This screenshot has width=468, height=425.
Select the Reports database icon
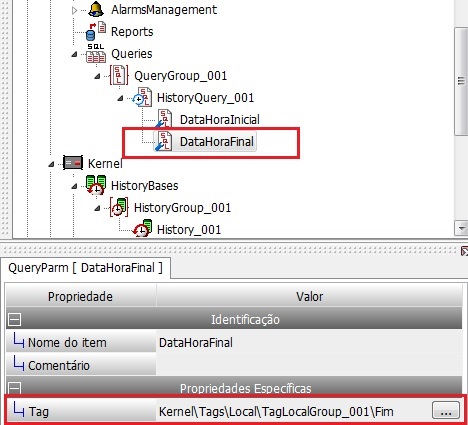click(96, 31)
